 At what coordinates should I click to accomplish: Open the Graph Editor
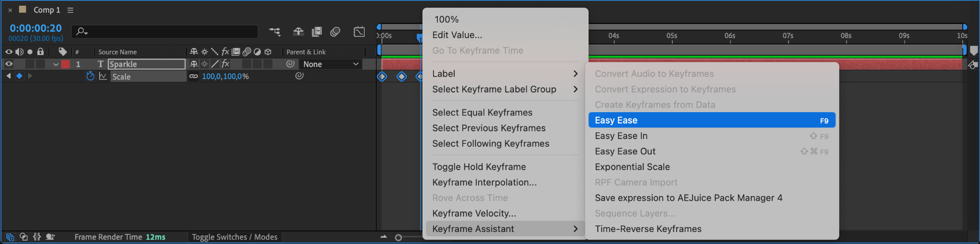pos(359,32)
